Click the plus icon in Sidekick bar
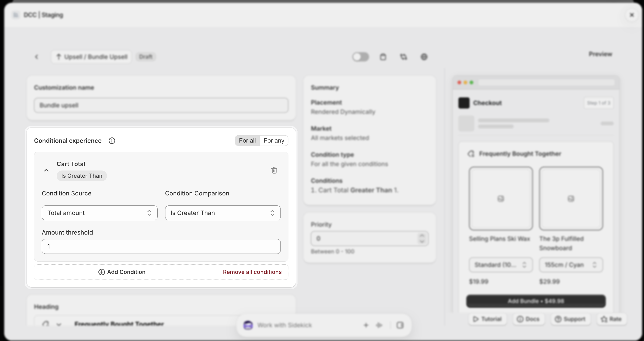Viewport: 644px width, 341px height. click(366, 325)
